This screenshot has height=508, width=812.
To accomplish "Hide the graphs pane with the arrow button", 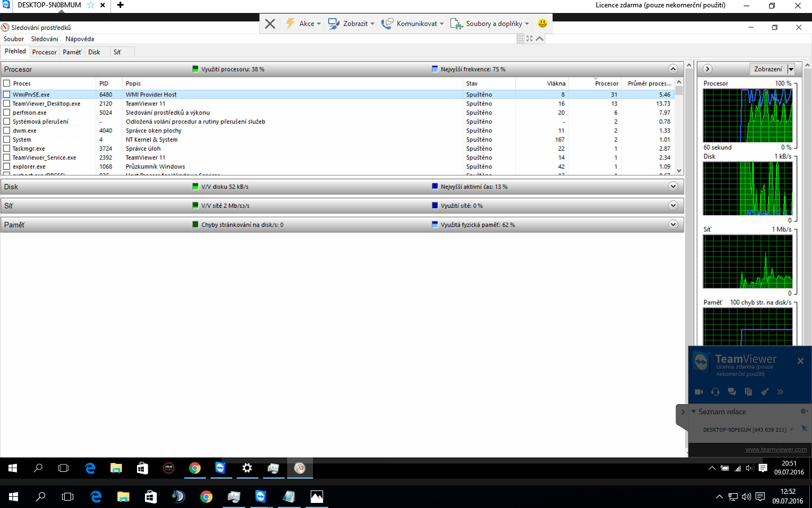I will coord(708,69).
